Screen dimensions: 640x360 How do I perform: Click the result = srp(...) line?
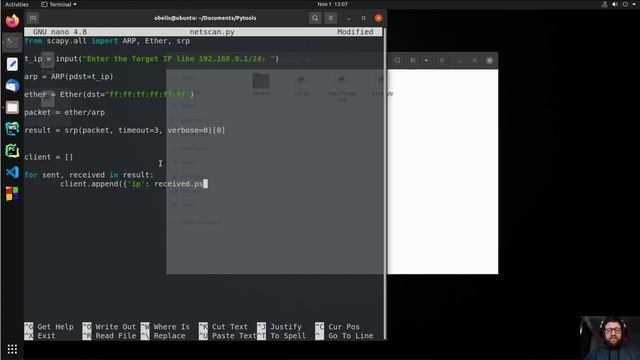(x=124, y=130)
